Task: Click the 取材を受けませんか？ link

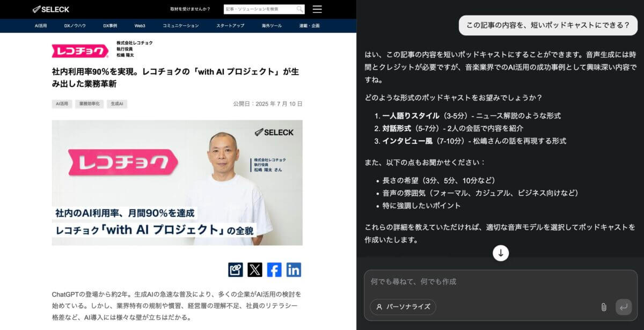Action: click(190, 9)
